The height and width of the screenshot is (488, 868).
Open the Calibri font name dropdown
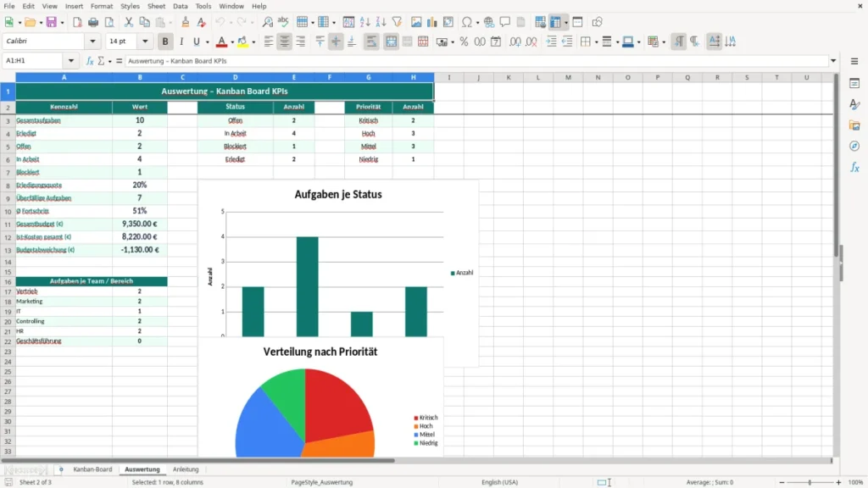pyautogui.click(x=92, y=42)
